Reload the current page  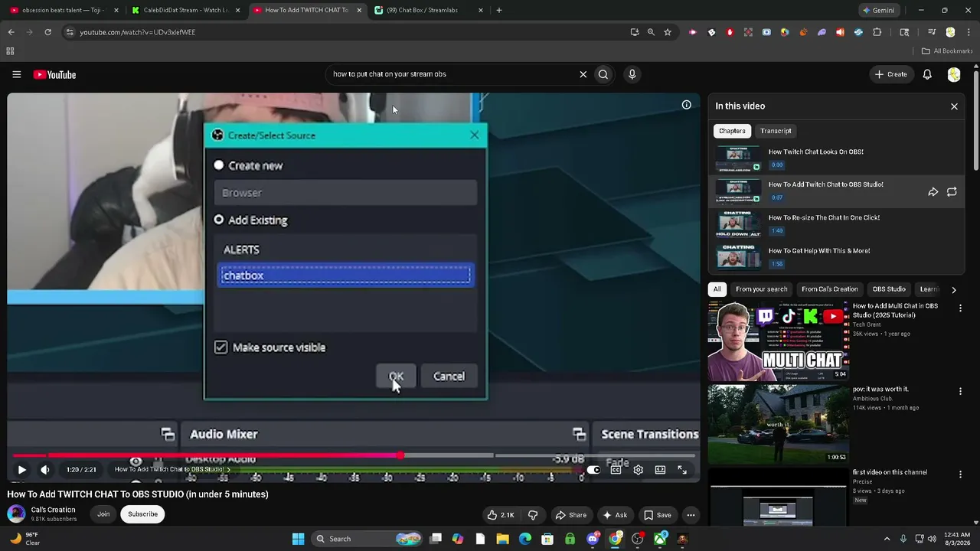47,32
